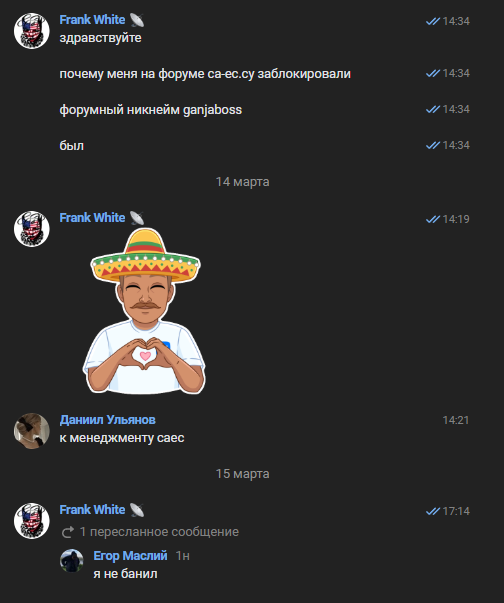The height and width of the screenshot is (603, 504).
Task: Click the '14 марта' date separator
Action: pyautogui.click(x=243, y=182)
